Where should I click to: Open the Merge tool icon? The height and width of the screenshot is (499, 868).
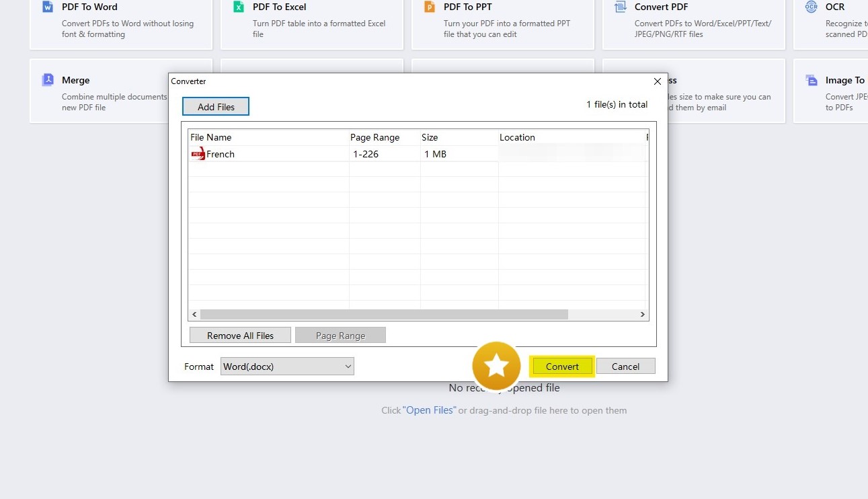(x=48, y=80)
